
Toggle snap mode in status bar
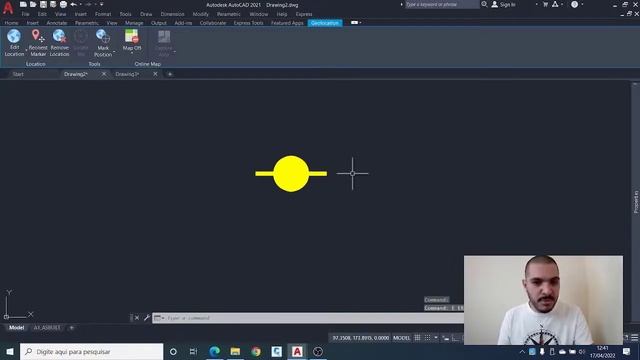[x=427, y=338]
